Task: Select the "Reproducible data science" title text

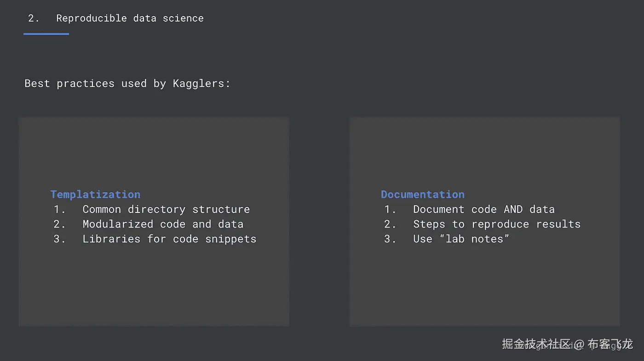Action: click(x=130, y=18)
